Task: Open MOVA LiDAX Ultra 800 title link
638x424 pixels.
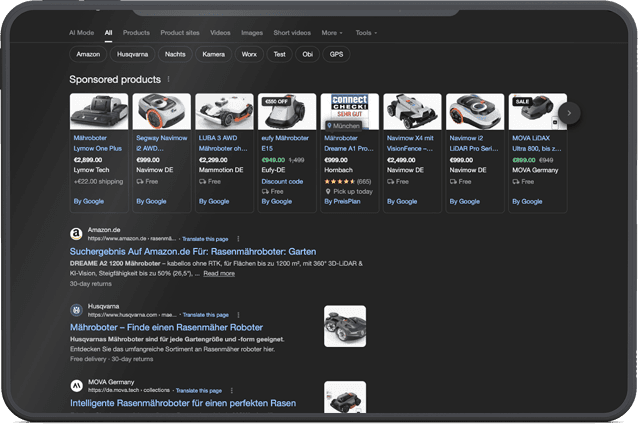Action: point(537,143)
